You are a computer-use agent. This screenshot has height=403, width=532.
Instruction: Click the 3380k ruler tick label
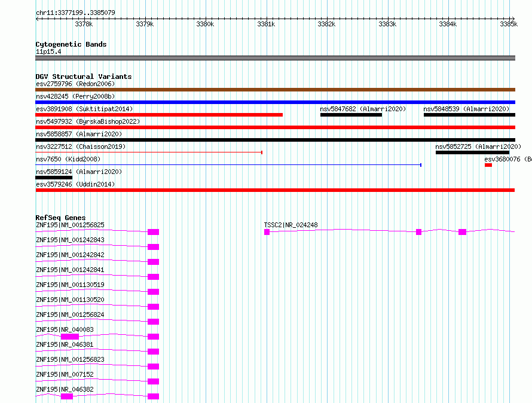point(205,24)
